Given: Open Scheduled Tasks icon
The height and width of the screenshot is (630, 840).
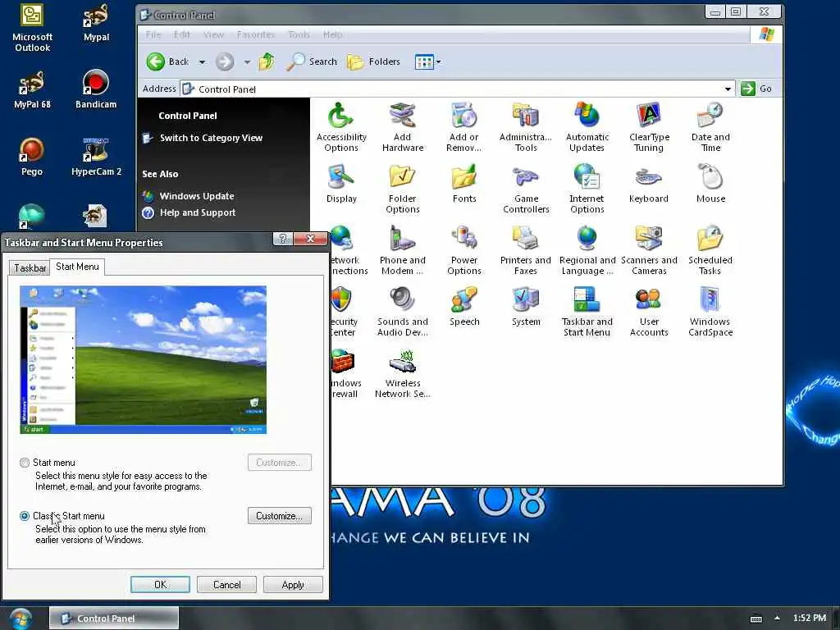Looking at the screenshot, I should coord(710,251).
